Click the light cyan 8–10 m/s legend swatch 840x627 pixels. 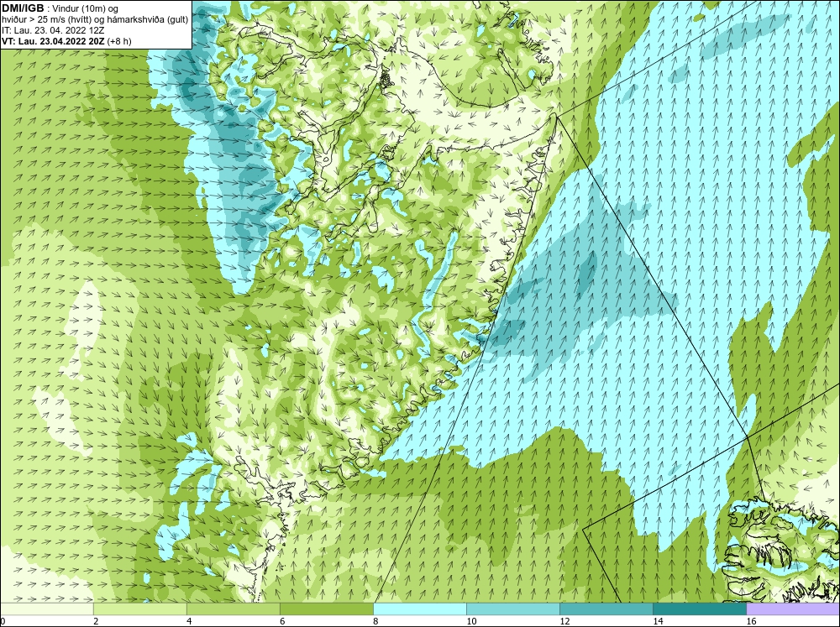420,609
